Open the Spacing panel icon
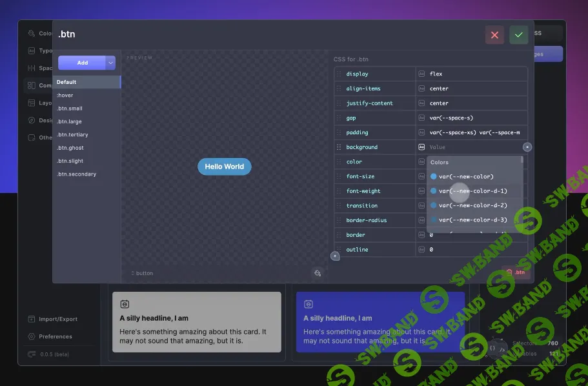Image resolution: width=588 pixels, height=386 pixels. [x=32, y=68]
